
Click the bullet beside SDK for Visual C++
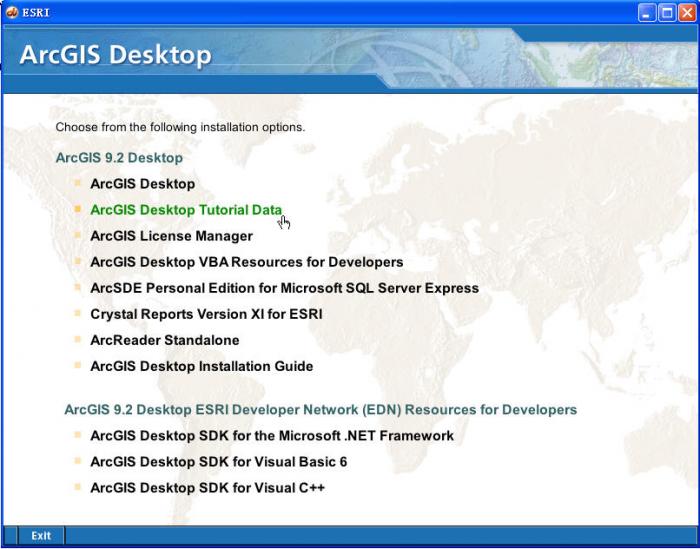tap(78, 487)
